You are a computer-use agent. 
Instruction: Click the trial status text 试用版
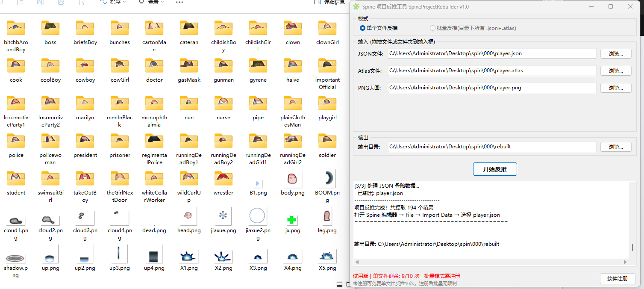[x=361, y=276]
